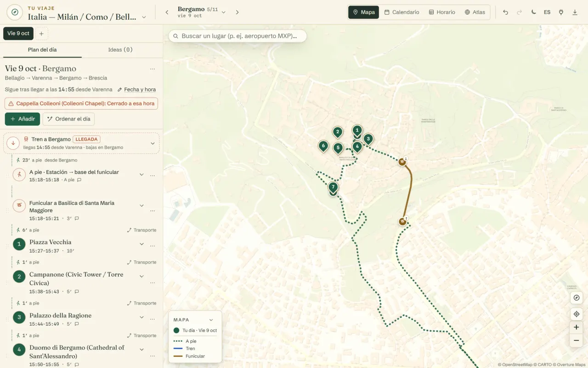Image resolution: width=588 pixels, height=368 pixels.
Task: Expand the Duomo di Bergamo chevron
Action: click(x=141, y=350)
